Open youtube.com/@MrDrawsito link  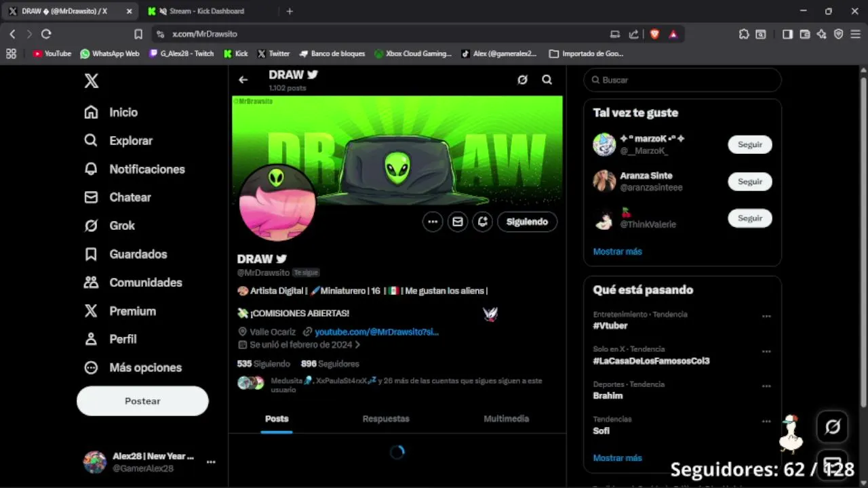(376, 332)
